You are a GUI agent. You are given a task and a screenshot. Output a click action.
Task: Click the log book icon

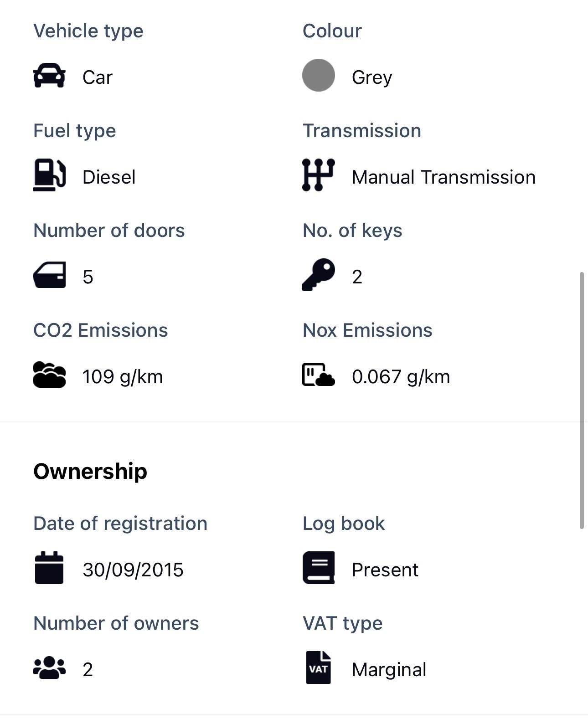point(318,568)
